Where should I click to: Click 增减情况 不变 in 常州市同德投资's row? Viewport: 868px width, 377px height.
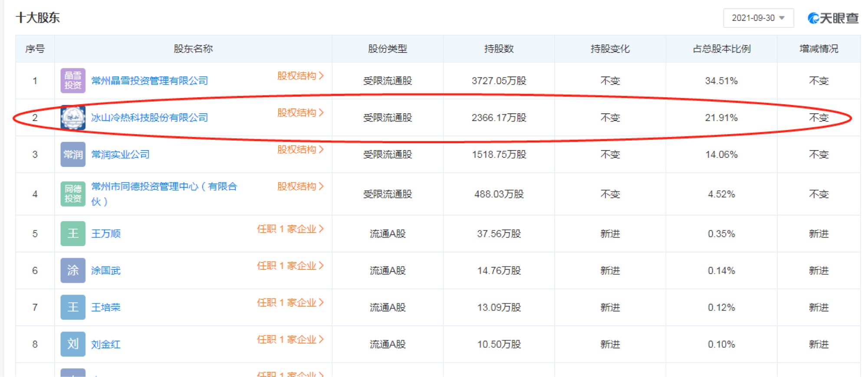click(x=819, y=194)
